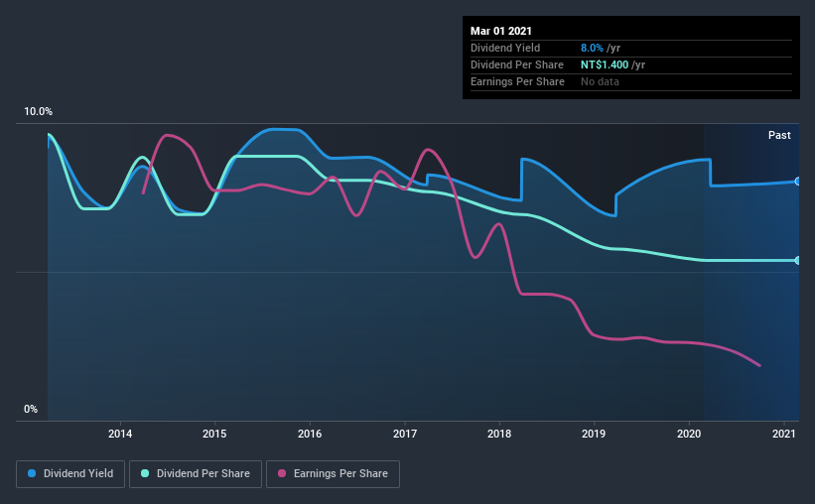Click the 2016 x-axis label
Screen dimensions: 815x504
point(310,434)
